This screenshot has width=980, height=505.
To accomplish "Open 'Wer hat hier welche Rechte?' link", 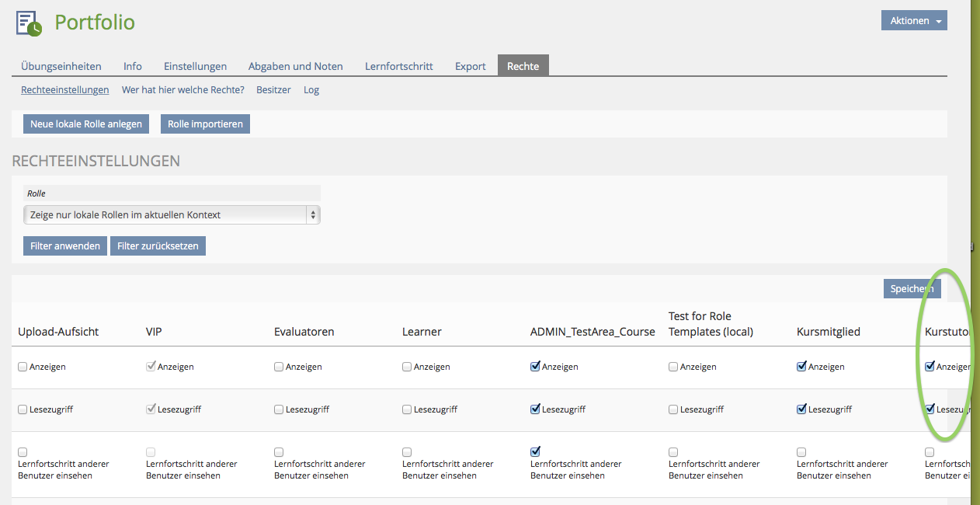I will 182,90.
